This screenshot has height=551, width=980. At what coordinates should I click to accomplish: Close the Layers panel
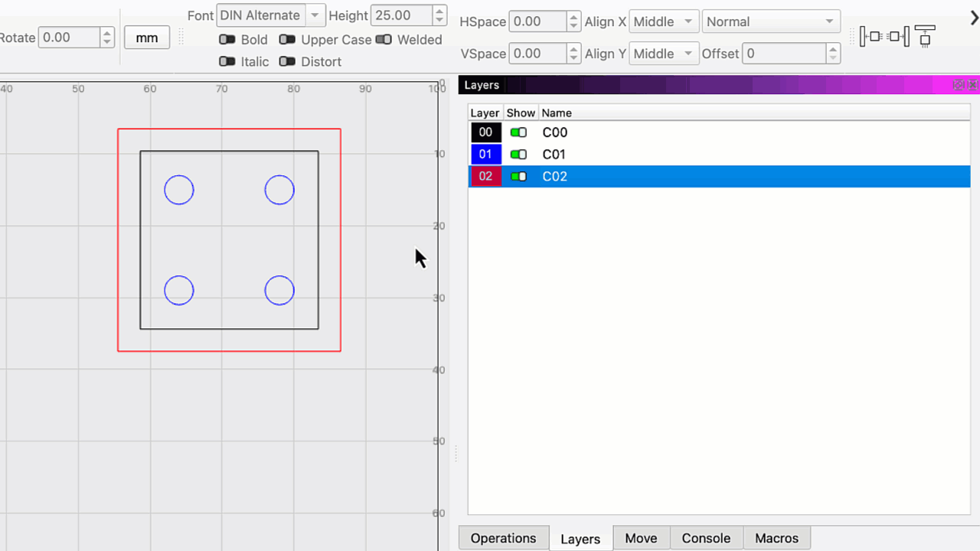point(972,85)
